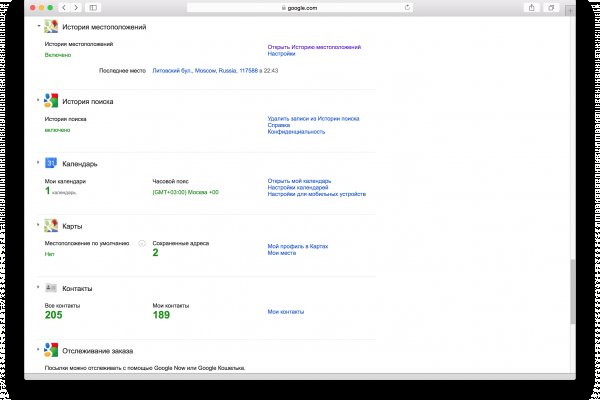Collapse the История местоположений section
This screenshot has width=600, height=400.
pos(38,27)
